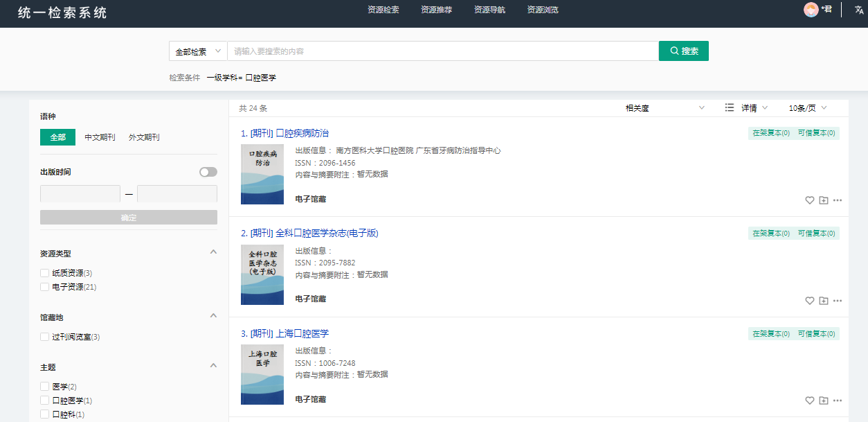Screen dimensions: 868x422
Task: Open the 全部检索 search type dropdown
Action: tap(198, 51)
